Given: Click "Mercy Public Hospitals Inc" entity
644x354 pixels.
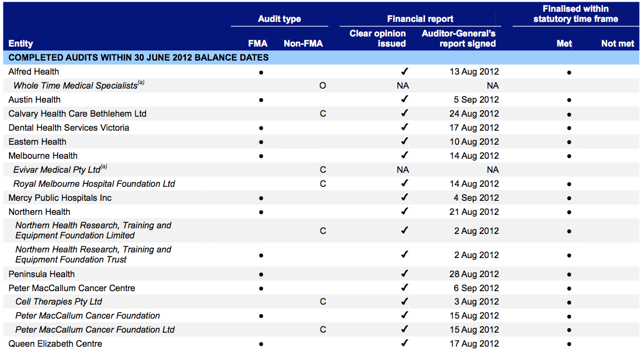Looking at the screenshot, I should point(60,197).
